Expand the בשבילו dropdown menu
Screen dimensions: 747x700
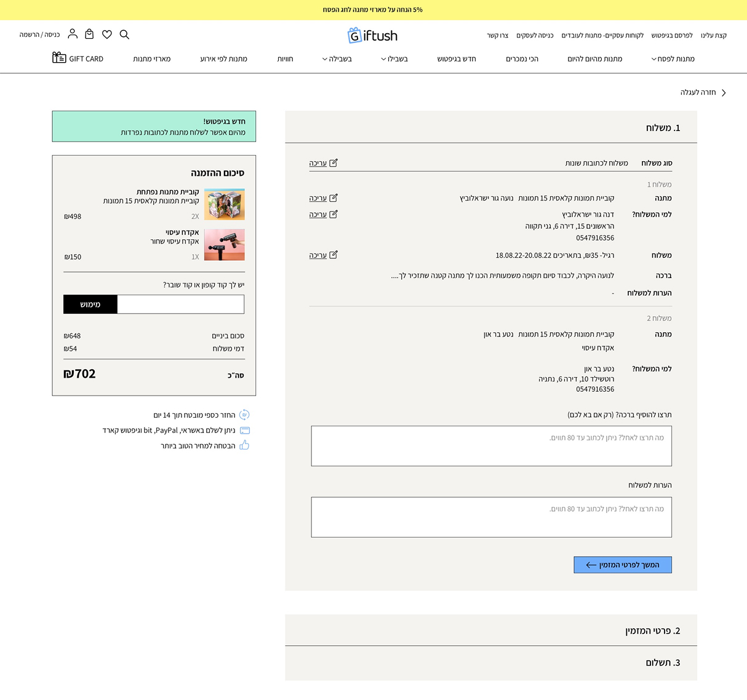(x=394, y=59)
